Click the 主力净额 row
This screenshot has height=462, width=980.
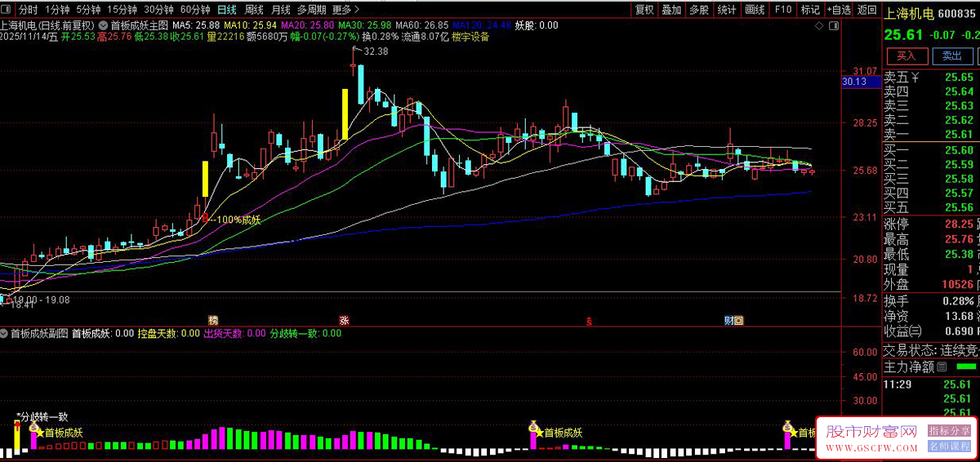[931, 366]
